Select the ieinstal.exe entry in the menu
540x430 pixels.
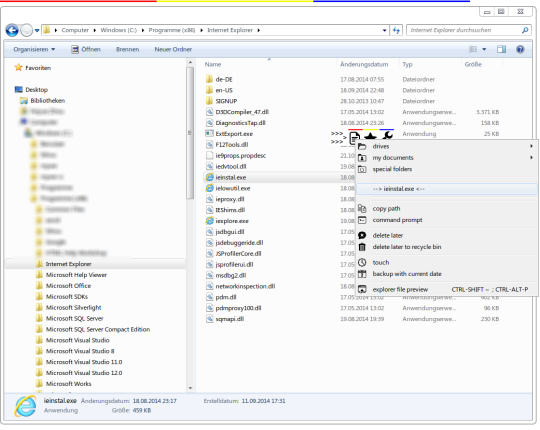447,189
